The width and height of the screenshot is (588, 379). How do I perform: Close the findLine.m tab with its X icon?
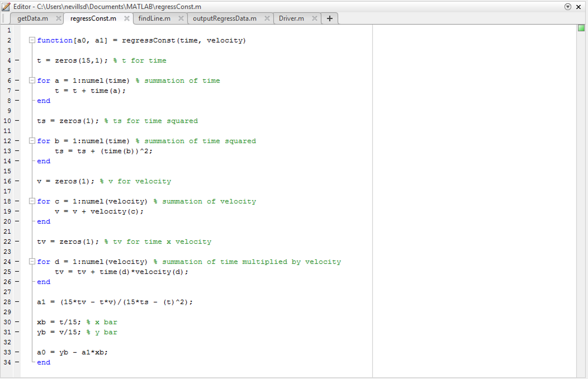coord(182,18)
